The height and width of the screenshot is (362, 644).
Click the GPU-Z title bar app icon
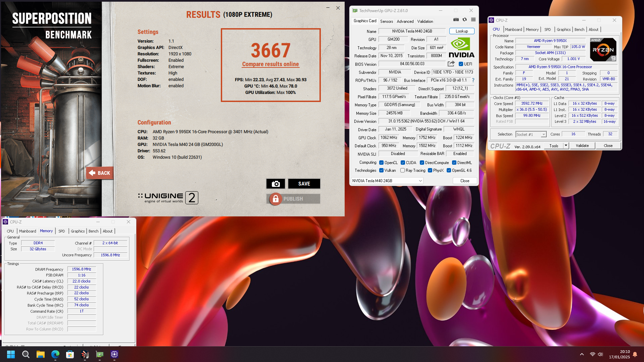[355, 11]
